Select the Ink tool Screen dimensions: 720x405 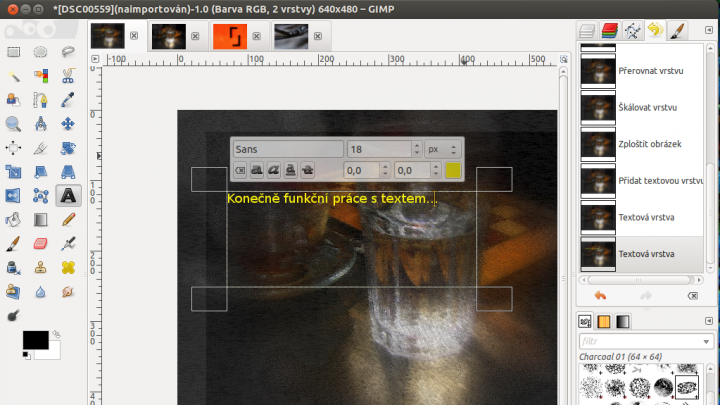pyautogui.click(x=13, y=268)
